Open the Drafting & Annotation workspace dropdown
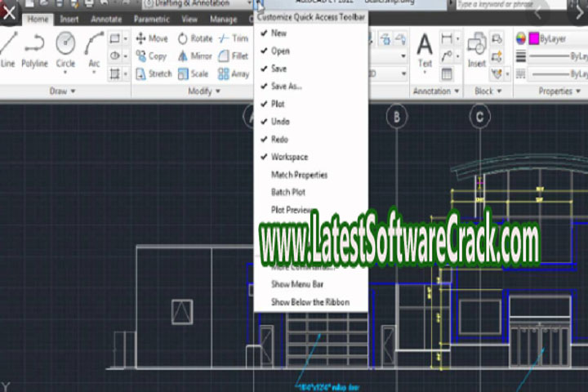This screenshot has width=588, height=392. tap(194, 4)
